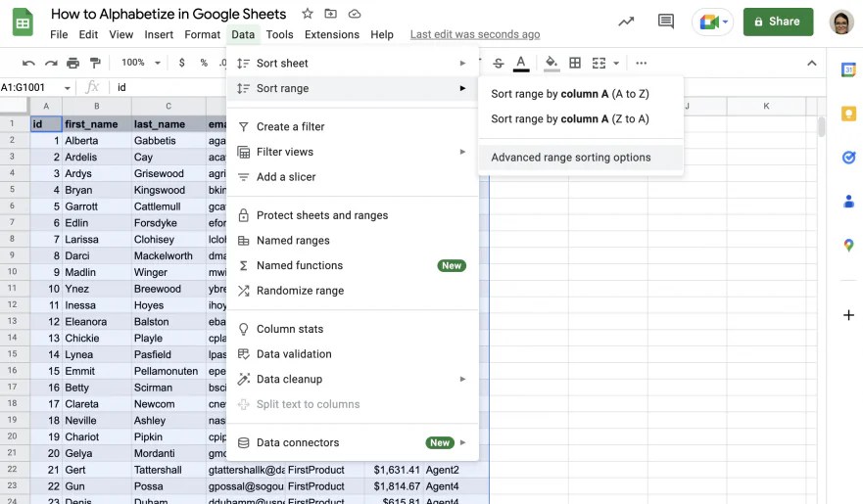This screenshot has height=504, width=863.
Task: Expand the Data cleanup submenu
Action: click(462, 380)
